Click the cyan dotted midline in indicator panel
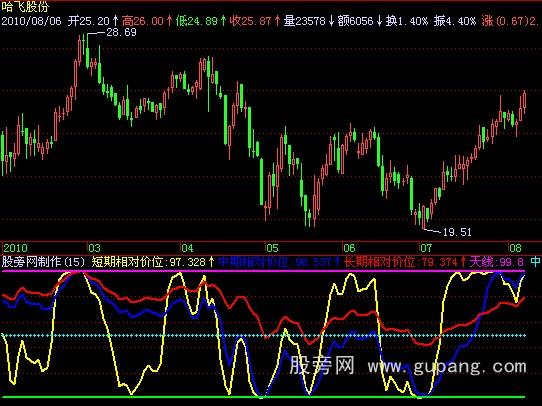This screenshot has width=542, height=406. 263,335
